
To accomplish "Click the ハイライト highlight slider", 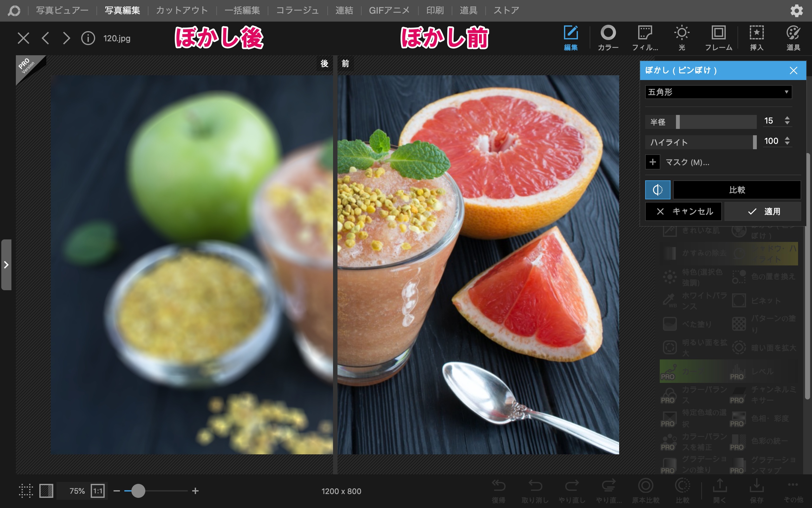I will pos(701,142).
